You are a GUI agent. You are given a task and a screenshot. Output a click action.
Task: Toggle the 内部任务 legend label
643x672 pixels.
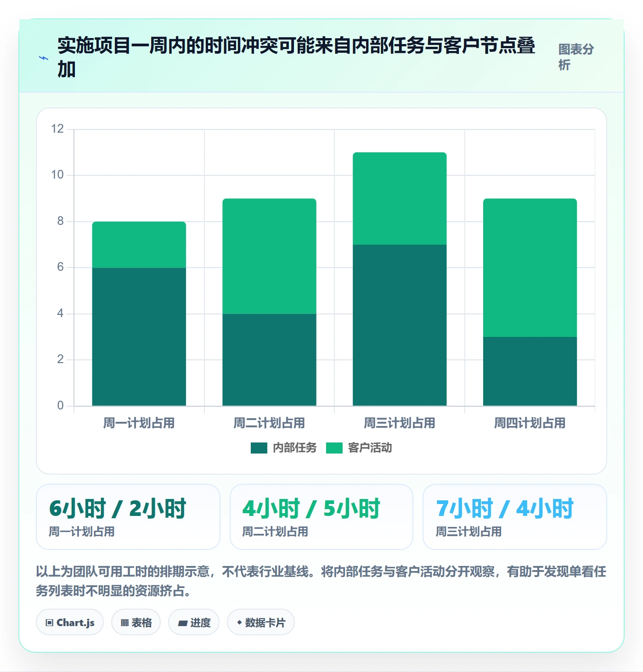295,448
